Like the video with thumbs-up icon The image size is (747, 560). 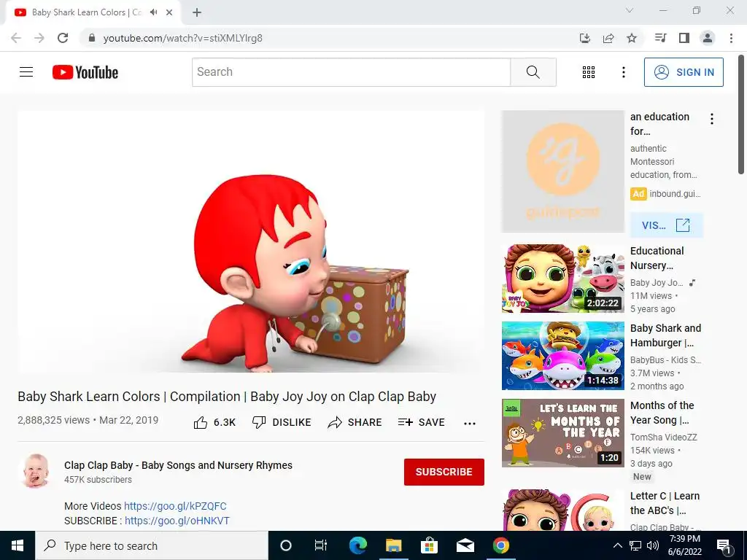click(x=200, y=422)
